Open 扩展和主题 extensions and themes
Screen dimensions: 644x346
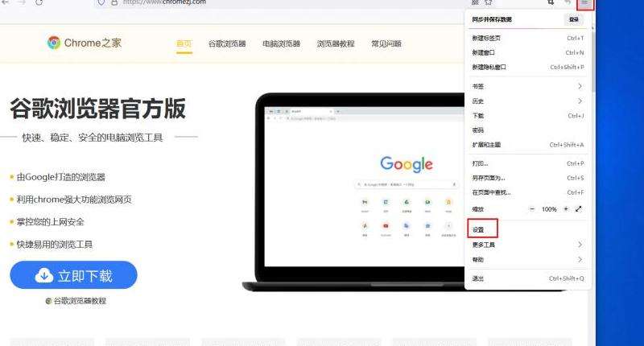point(527,145)
